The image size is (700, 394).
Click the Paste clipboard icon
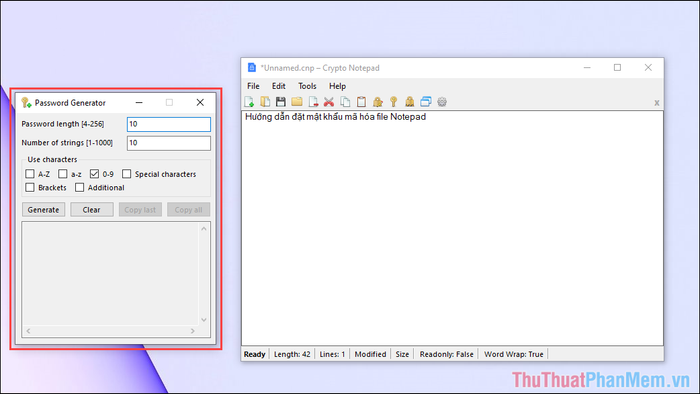(x=361, y=102)
